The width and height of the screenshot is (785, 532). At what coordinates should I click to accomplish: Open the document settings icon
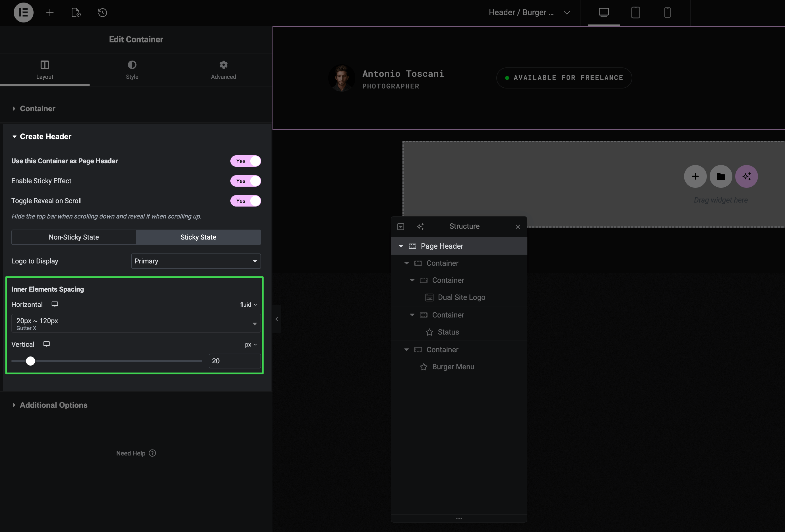coord(76,13)
